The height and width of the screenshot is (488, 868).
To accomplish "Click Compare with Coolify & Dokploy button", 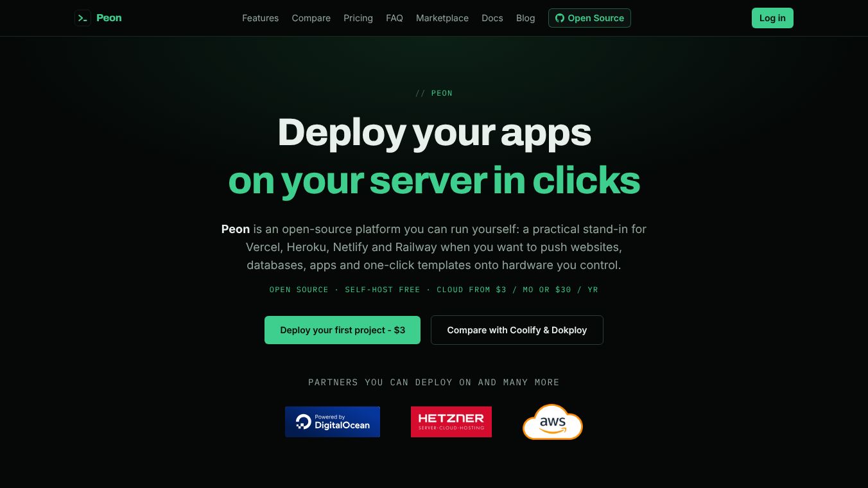I will coord(517,330).
